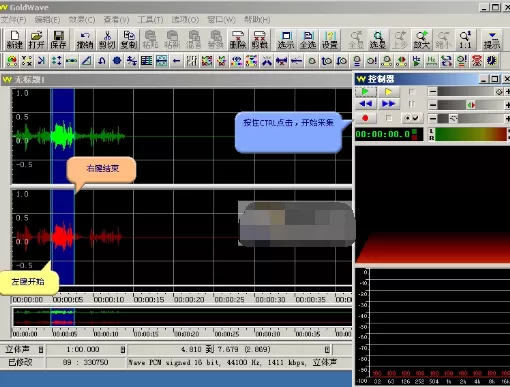Click the 撤销 (Undo) toolbar button

pos(85,40)
